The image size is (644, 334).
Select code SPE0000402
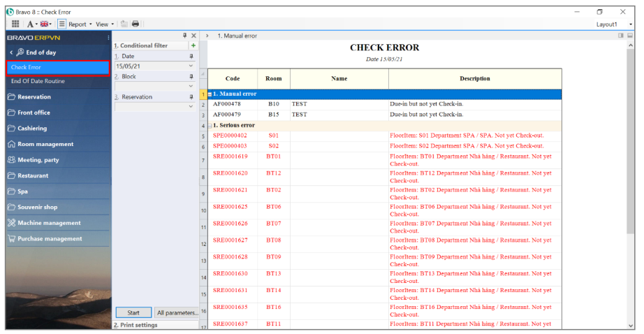(230, 136)
